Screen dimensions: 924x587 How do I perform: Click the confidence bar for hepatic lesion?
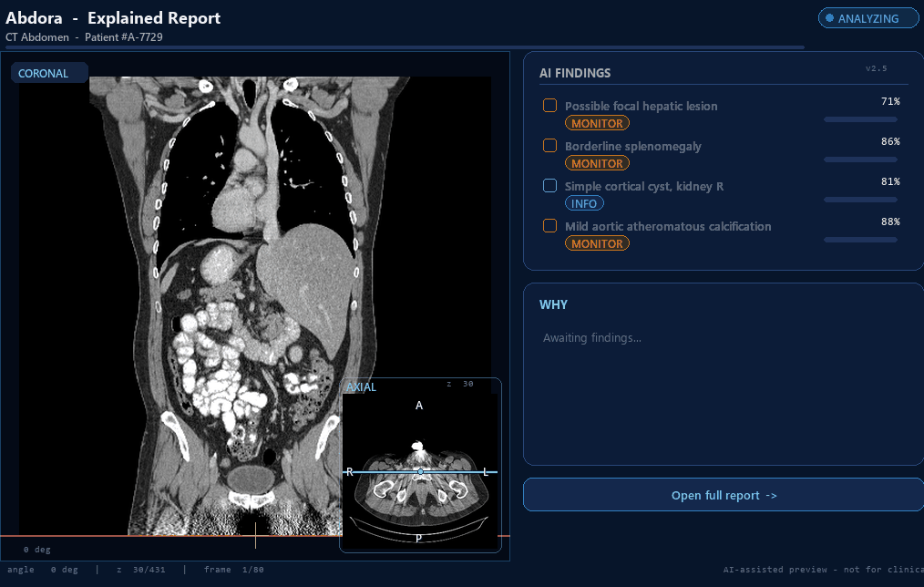pyautogui.click(x=860, y=119)
